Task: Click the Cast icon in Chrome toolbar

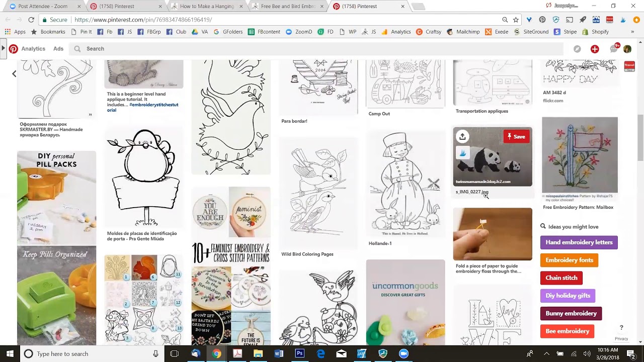Action: (569, 20)
